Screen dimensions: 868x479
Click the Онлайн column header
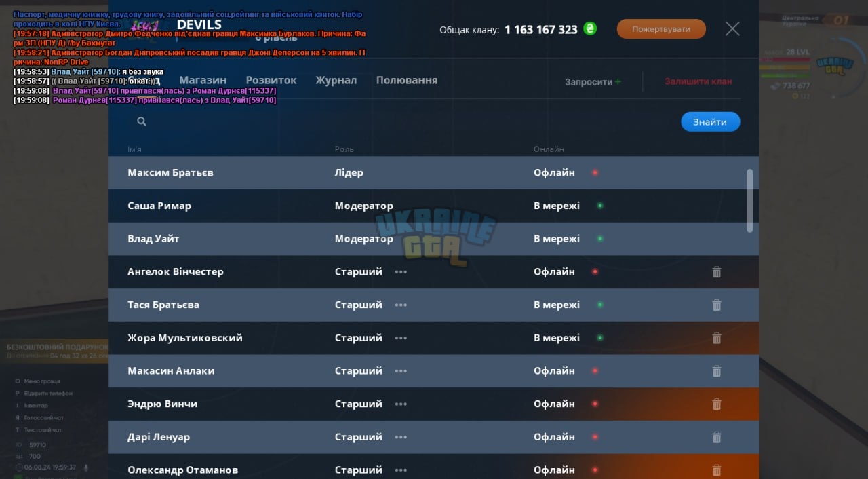[549, 149]
